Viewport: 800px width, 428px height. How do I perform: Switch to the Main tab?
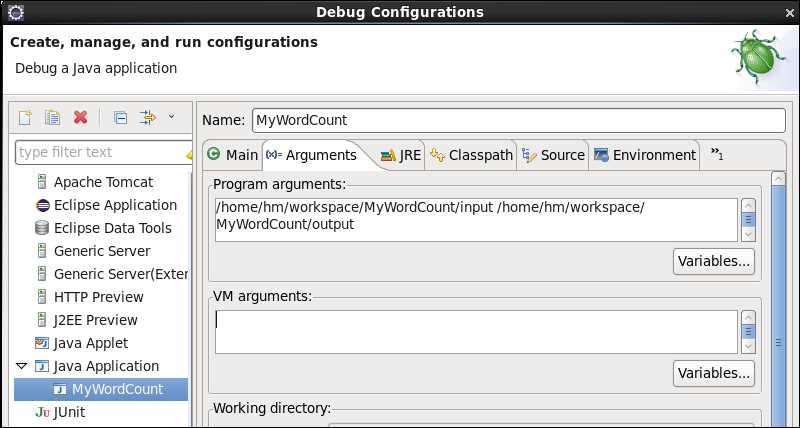tap(232, 155)
